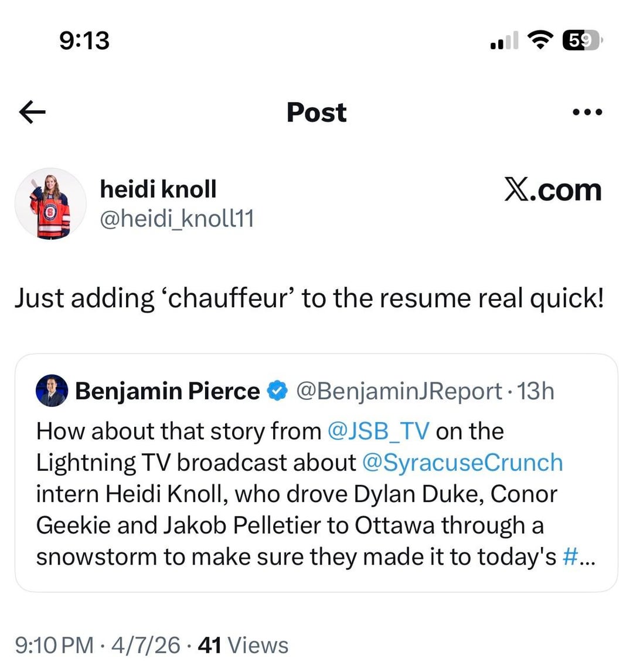Tap the cellular signal bars icon

(503, 41)
